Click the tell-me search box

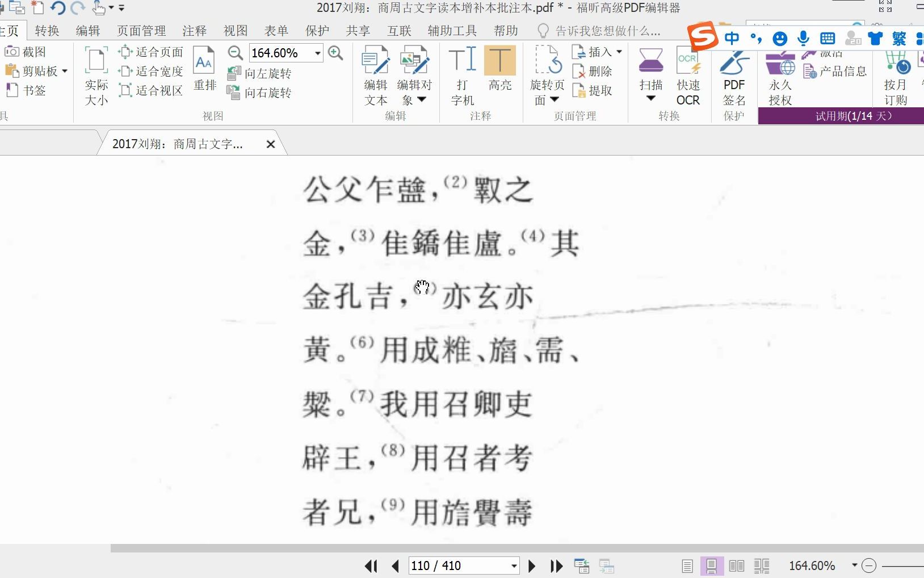point(599,31)
